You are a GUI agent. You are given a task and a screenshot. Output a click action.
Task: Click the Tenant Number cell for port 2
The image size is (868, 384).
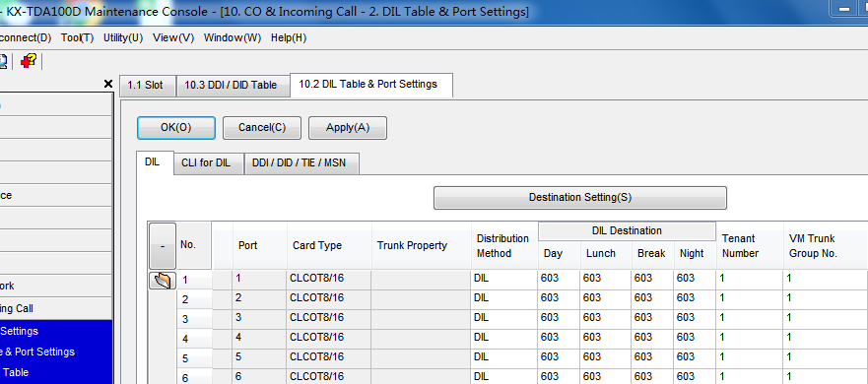750,298
